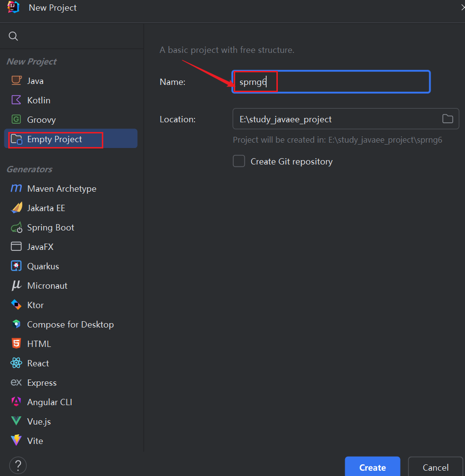Select Compose for Desktop generator

[71, 325]
